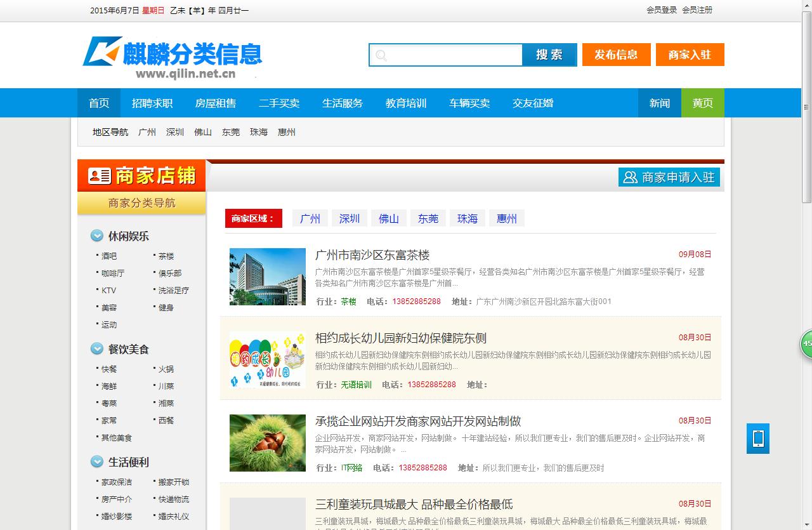This screenshot has height=530, width=812.
Task: Open 海鲜 in the sidebar
Action: coord(109,387)
